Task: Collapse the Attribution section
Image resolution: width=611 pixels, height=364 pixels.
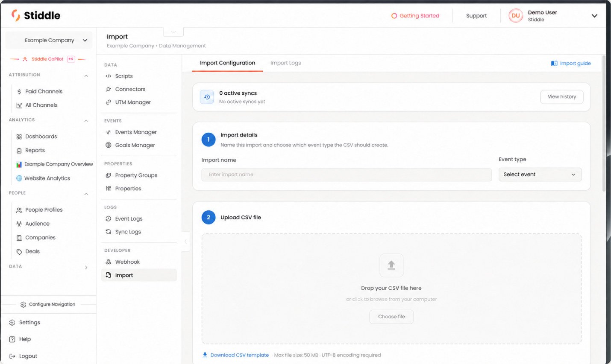Action: coord(86,76)
